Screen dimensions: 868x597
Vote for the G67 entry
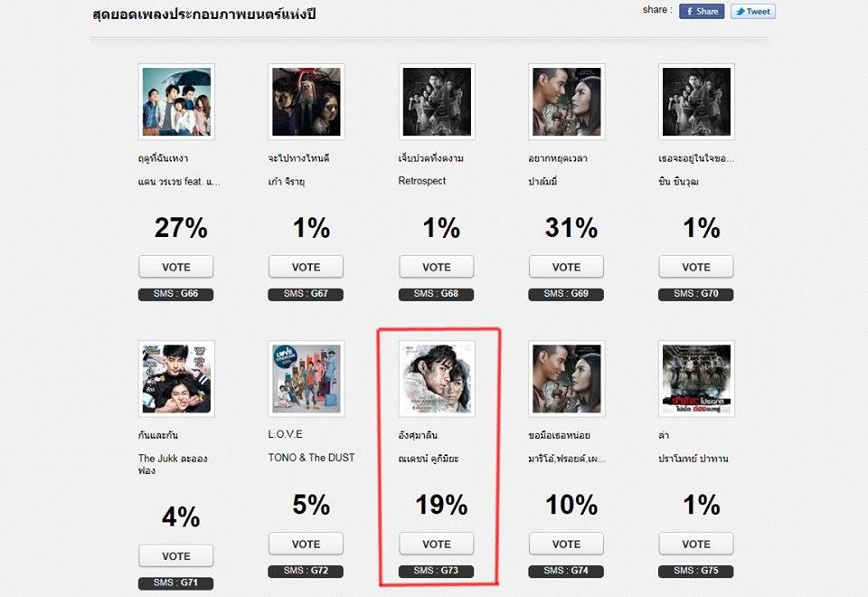[x=307, y=267]
